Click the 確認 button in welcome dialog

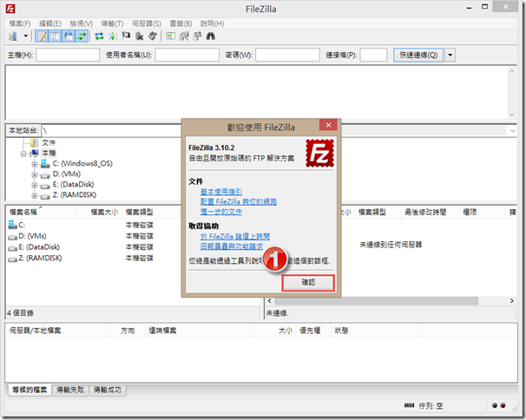308,283
